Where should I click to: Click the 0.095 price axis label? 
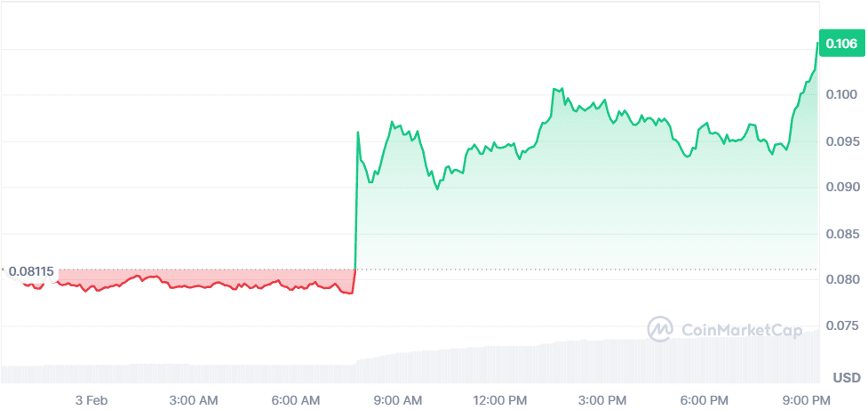pyautogui.click(x=840, y=141)
